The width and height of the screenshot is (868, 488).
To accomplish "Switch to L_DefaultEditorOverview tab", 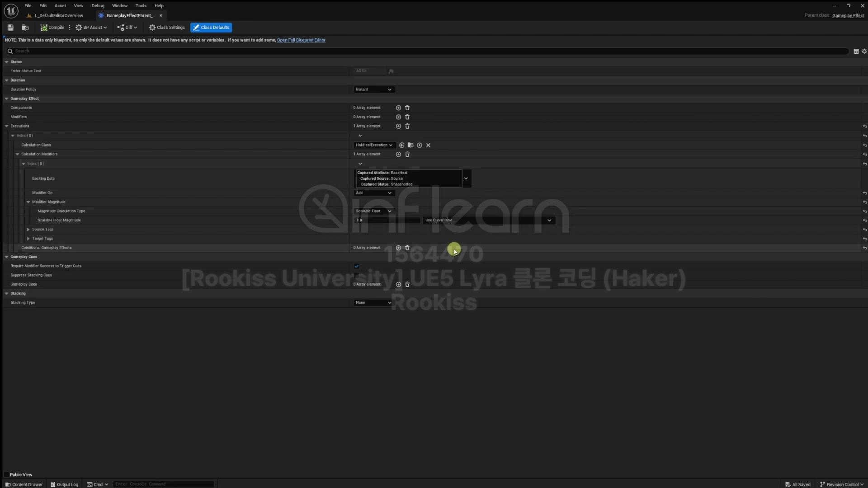I will (x=59, y=15).
